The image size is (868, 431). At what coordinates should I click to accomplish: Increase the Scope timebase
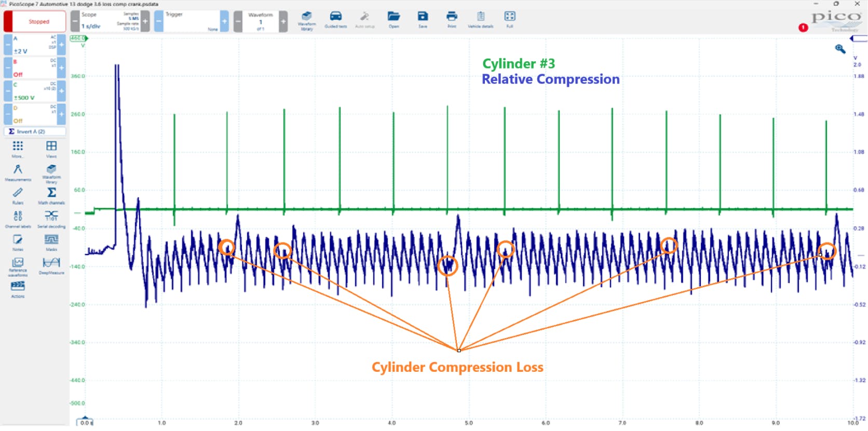point(145,21)
